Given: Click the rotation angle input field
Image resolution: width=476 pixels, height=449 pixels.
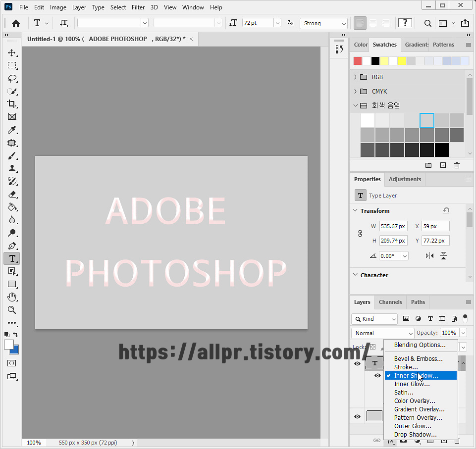Looking at the screenshot, I should tap(389, 256).
